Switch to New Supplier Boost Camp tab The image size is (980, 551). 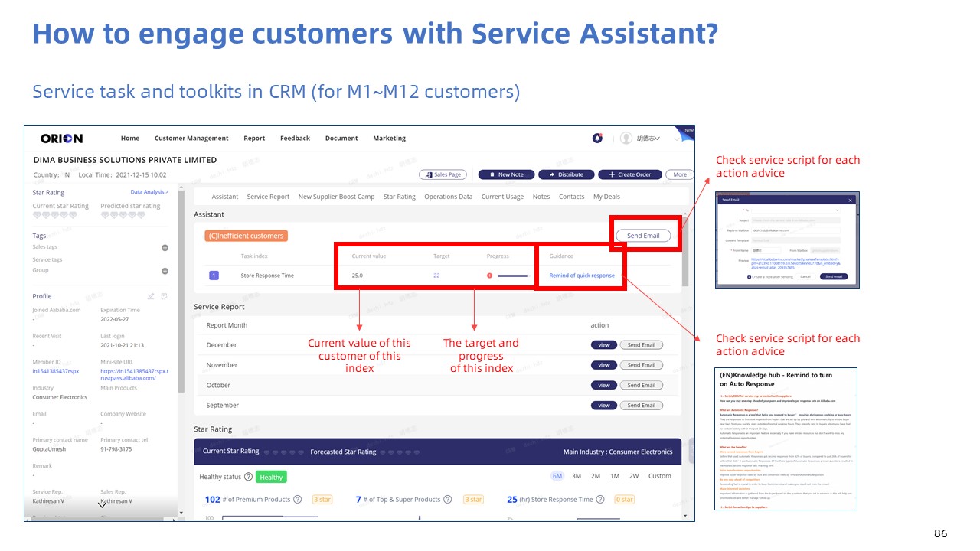pyautogui.click(x=336, y=197)
